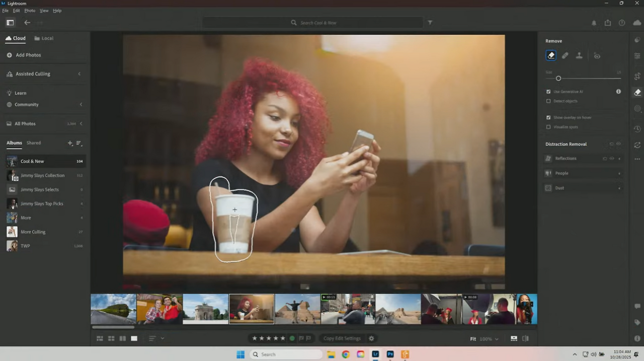This screenshot has width=644, height=361.
Task: Switch to compare view
Action: point(123,339)
